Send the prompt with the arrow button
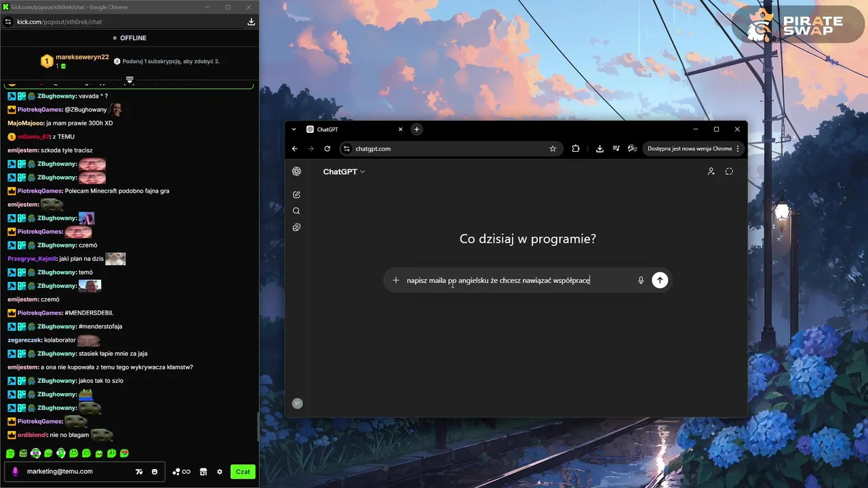 point(660,280)
